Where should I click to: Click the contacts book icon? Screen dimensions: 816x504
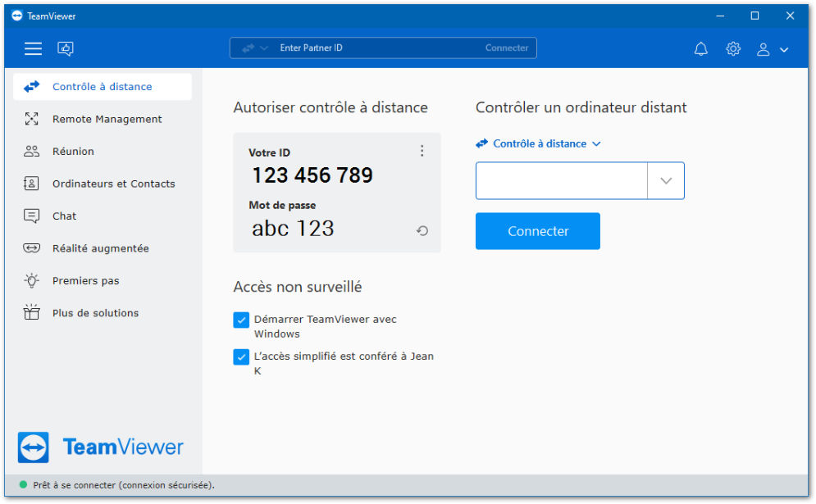pyautogui.click(x=31, y=184)
